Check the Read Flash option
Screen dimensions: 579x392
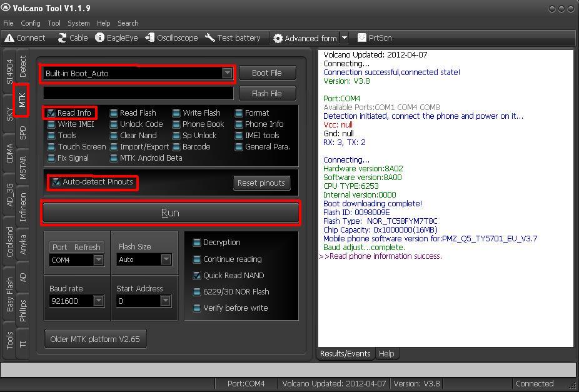pos(114,113)
